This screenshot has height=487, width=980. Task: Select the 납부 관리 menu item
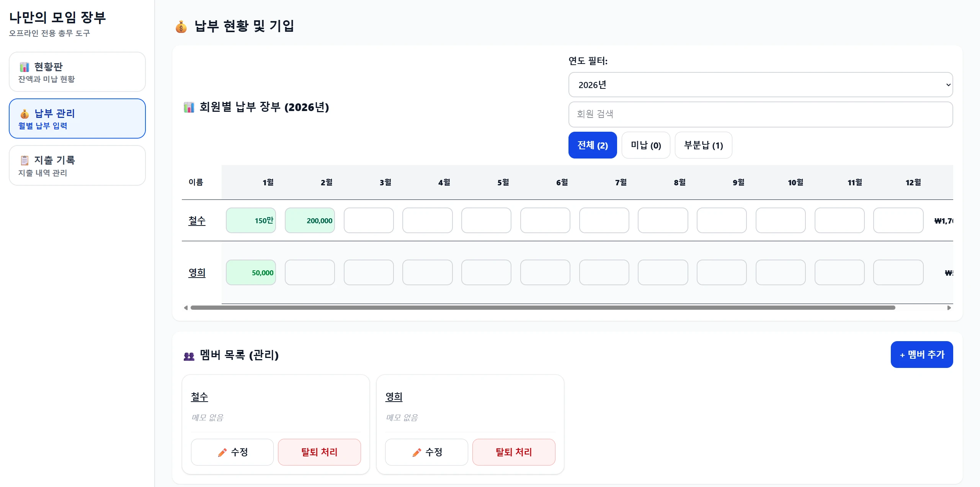[77, 118]
